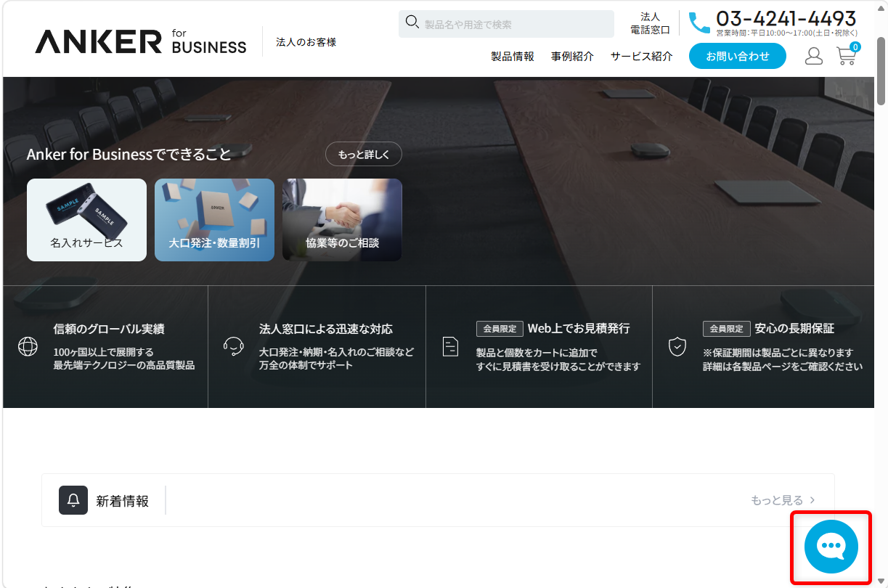Open the 大口発注・数量割引 card

(x=214, y=220)
